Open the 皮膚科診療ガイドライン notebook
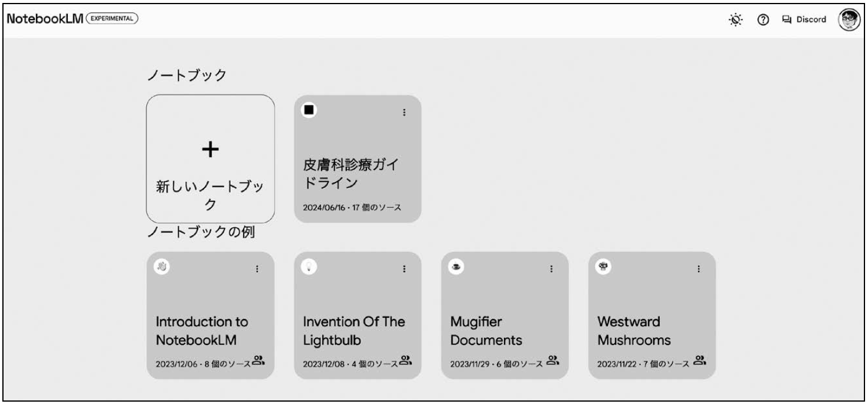This screenshot has height=404, width=868. [358, 159]
